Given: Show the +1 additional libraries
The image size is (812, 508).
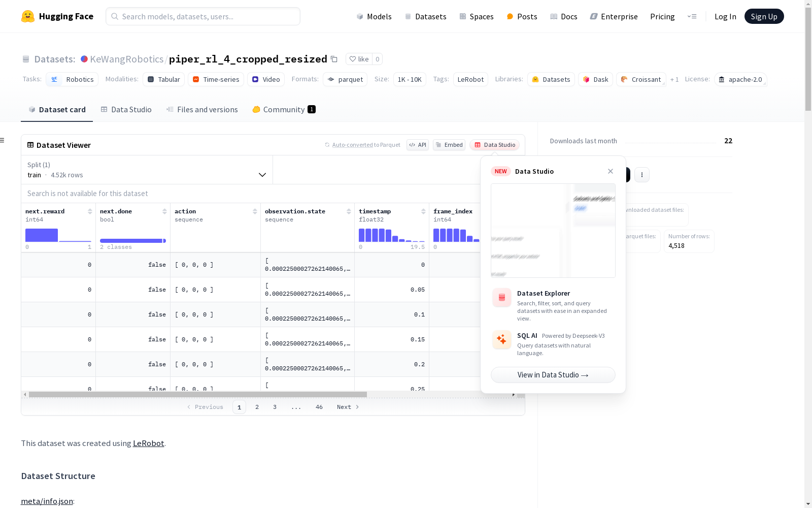Looking at the screenshot, I should tap(674, 79).
